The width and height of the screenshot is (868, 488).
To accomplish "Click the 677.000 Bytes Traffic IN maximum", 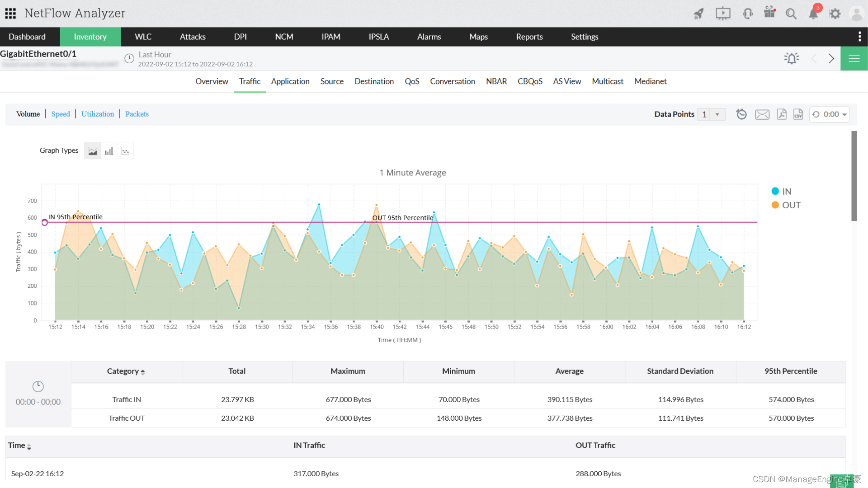I will [x=348, y=399].
